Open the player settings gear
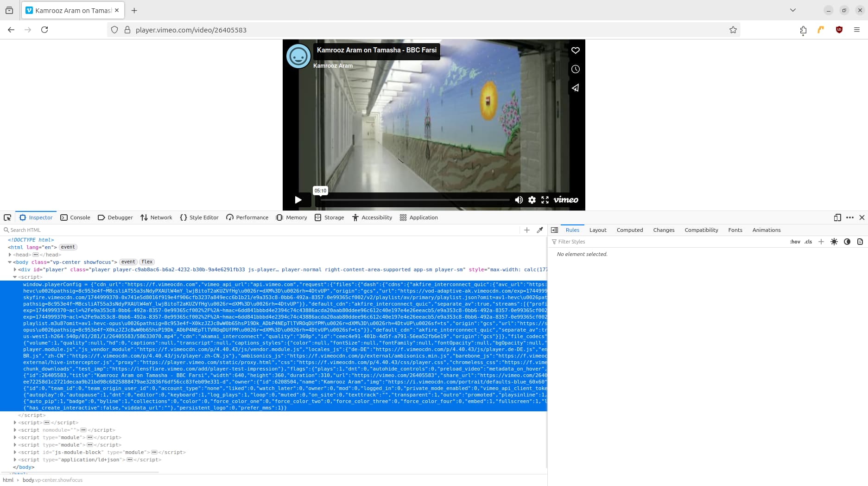The height and width of the screenshot is (486, 868). 532,200
